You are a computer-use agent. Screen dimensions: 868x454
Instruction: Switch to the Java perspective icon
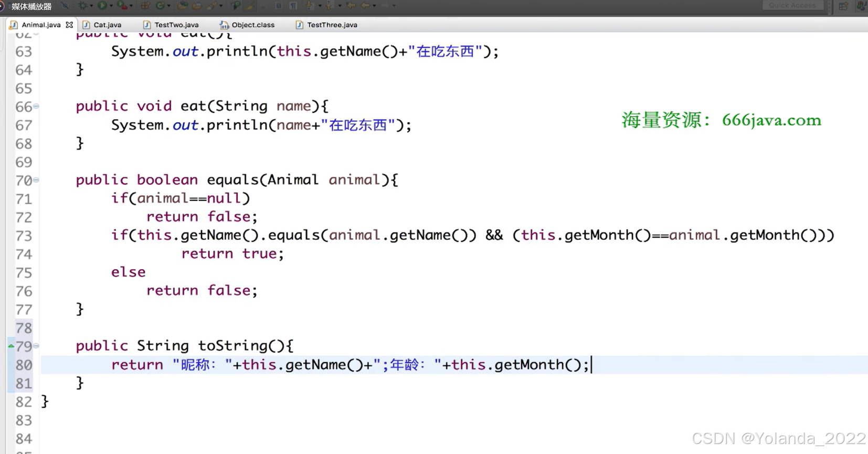[x=861, y=6]
